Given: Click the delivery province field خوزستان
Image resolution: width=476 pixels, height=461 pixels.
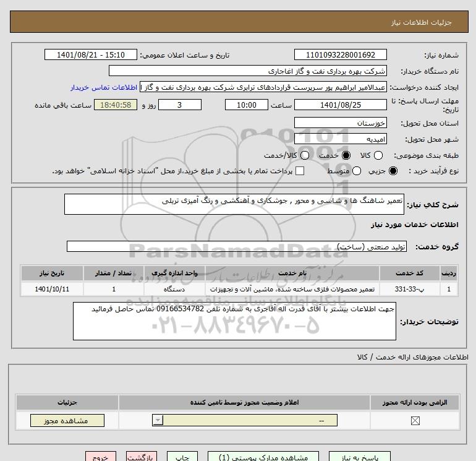Looking at the screenshot, I should pos(340,123).
